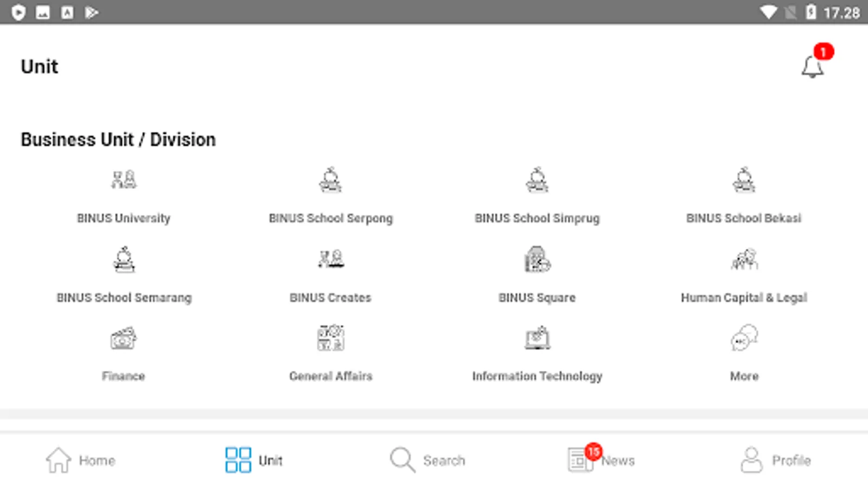This screenshot has width=868, height=488.
Task: Click the BINUS School Bekasi label
Action: (x=744, y=218)
